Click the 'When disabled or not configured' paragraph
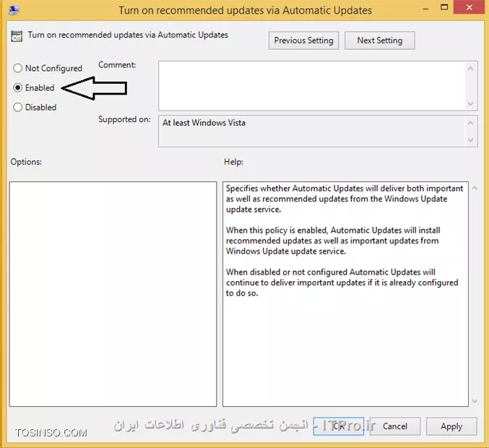Image resolution: width=489 pixels, height=448 pixels. click(x=342, y=283)
